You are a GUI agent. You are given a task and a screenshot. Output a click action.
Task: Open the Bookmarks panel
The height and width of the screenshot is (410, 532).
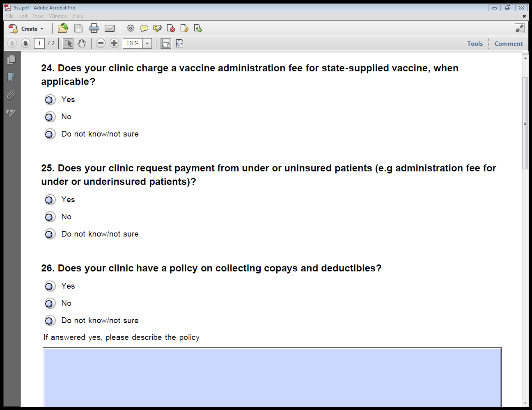pyautogui.click(x=11, y=77)
